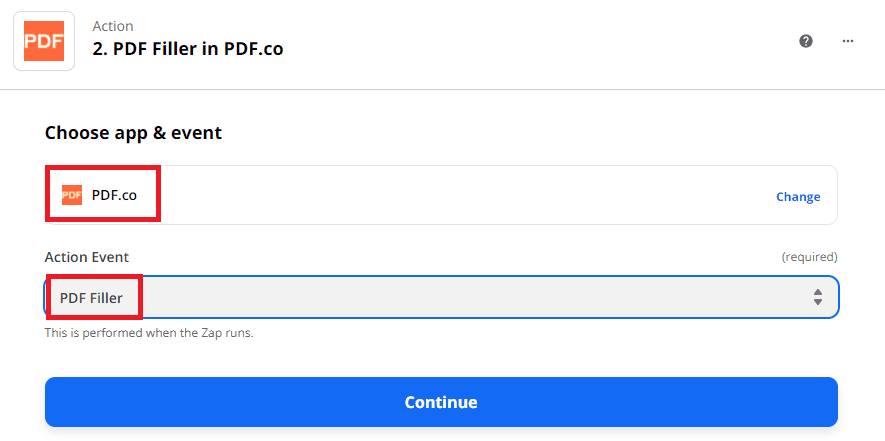Open the three-dot more options menu
Viewport: 885px width, 441px height.
[x=848, y=41]
